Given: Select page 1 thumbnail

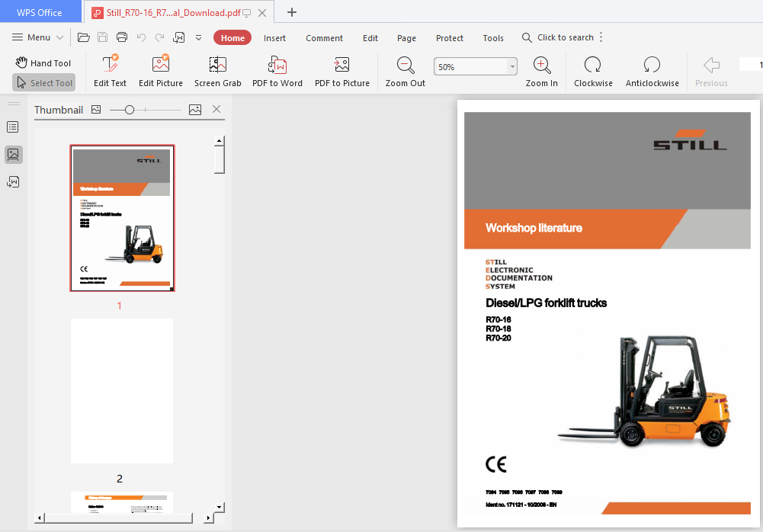Looking at the screenshot, I should pos(122,217).
